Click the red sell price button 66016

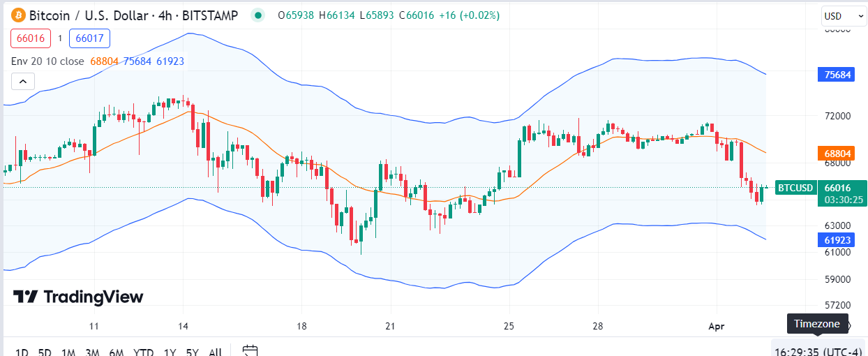coord(31,38)
